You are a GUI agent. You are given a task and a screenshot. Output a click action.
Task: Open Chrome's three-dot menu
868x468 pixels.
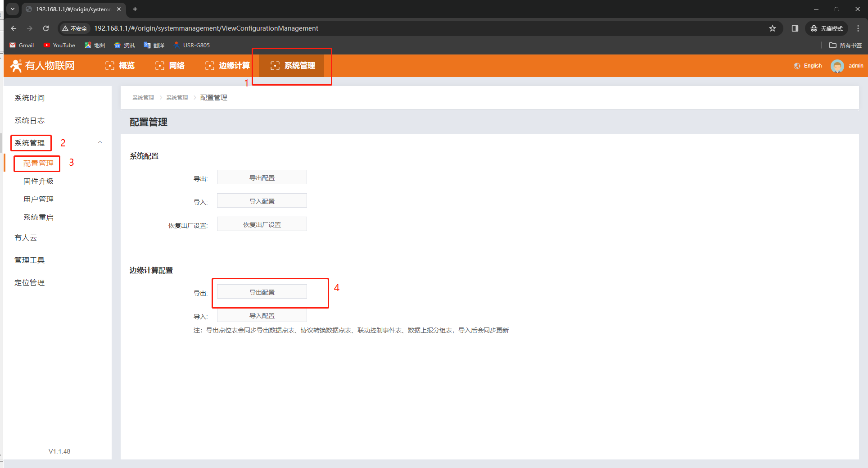coord(858,28)
